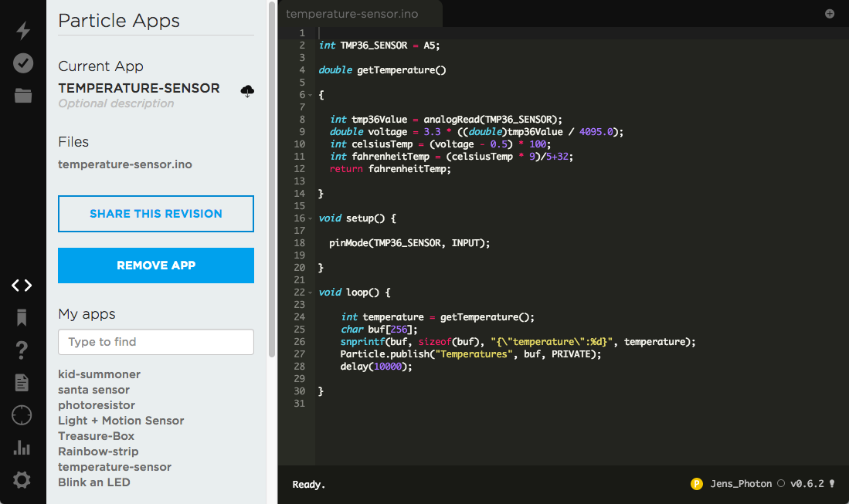
Task: Click the delay(10000) code line
Action: [375, 367]
